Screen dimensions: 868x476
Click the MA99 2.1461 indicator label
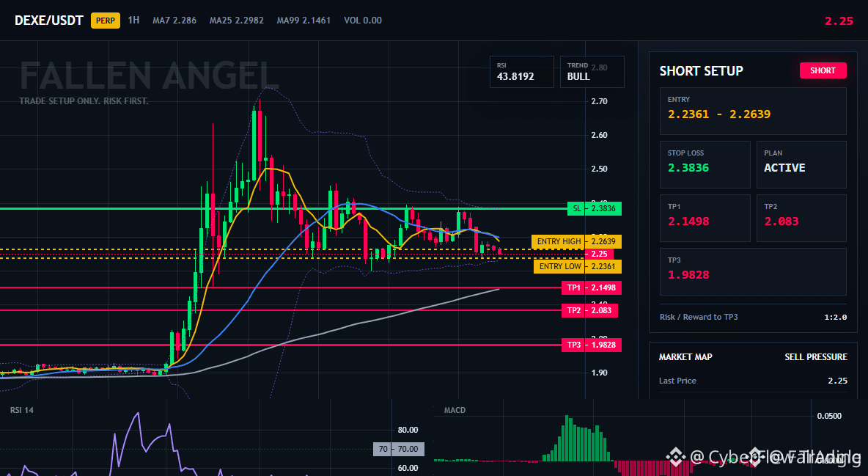coord(304,20)
